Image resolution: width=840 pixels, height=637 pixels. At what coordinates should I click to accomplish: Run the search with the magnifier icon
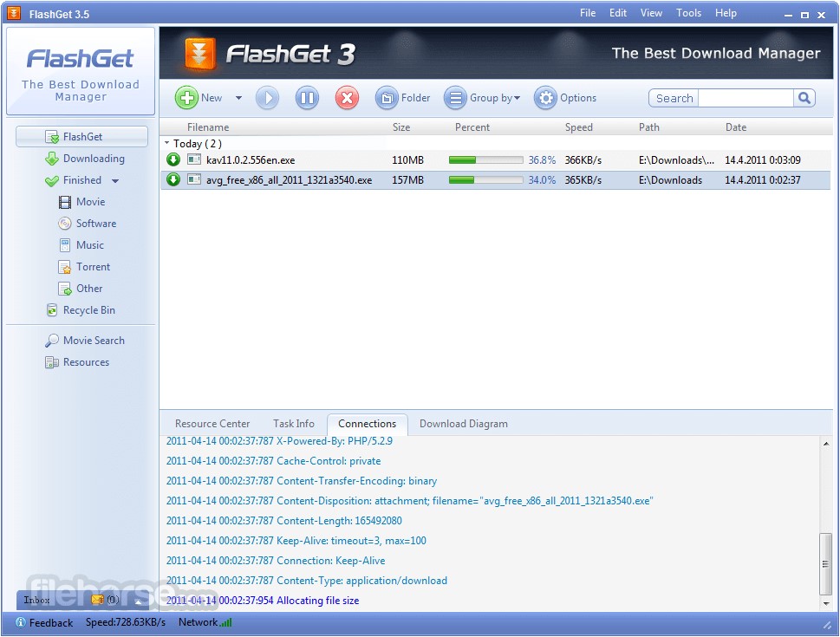click(x=804, y=97)
